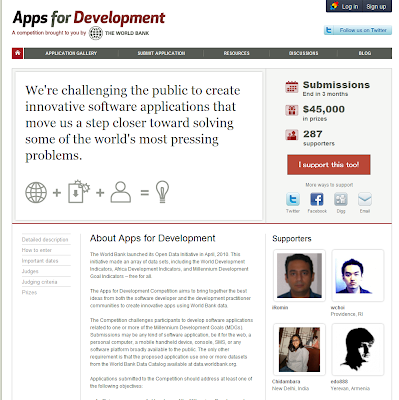Click the Log in link
Image resolution: width=399 pixels, height=400 pixels.
coord(350,7)
